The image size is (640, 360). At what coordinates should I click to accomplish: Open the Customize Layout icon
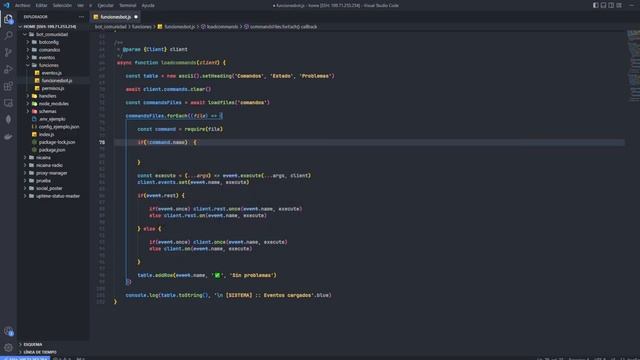619,5
